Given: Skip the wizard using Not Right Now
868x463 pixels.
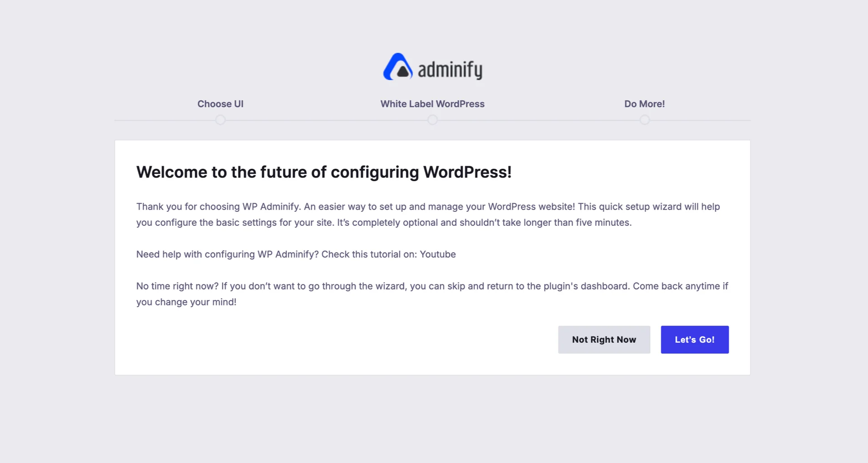Looking at the screenshot, I should (604, 339).
